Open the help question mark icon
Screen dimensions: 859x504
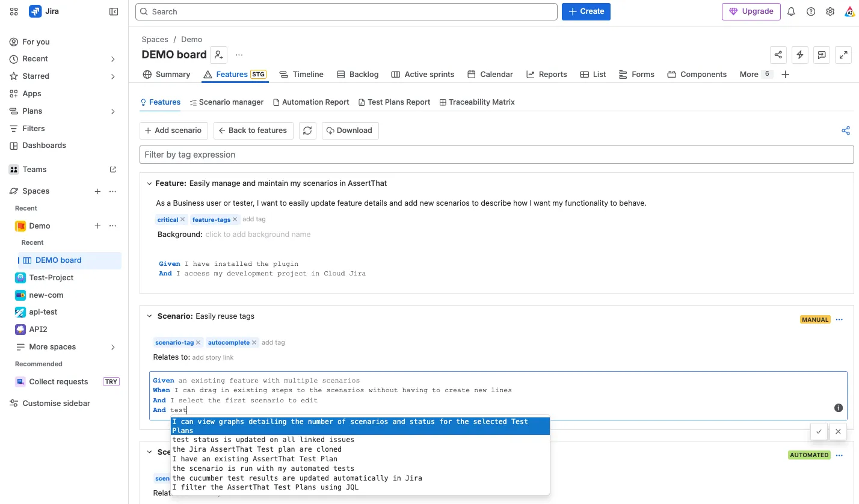[811, 11]
